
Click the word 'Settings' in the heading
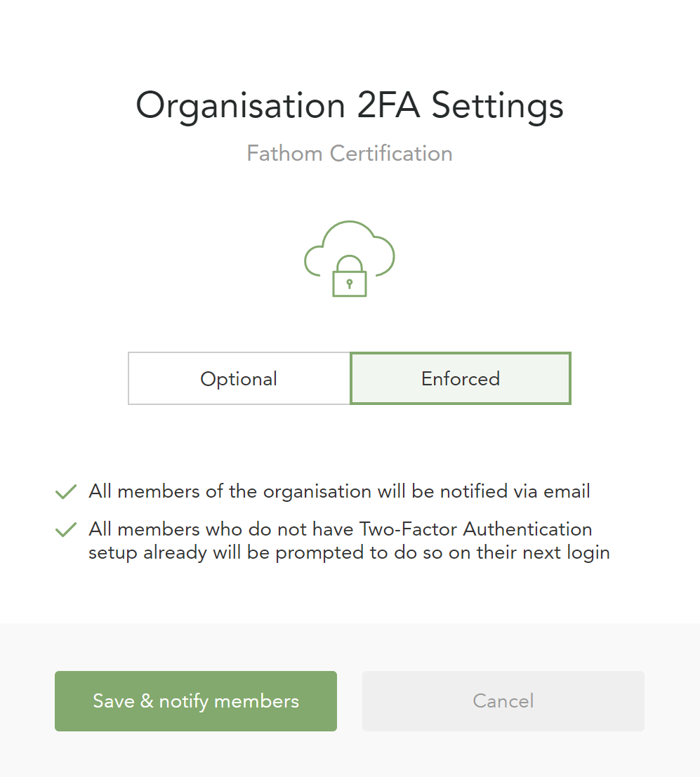[x=498, y=106]
